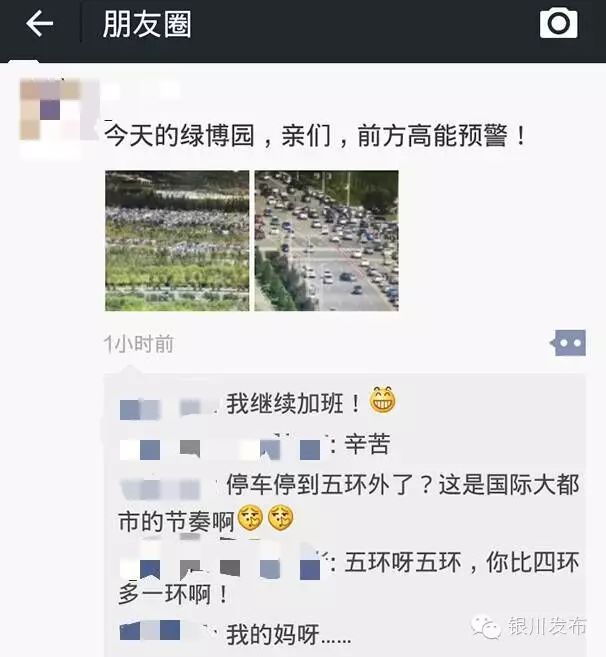Tap the 朋友圈 title in header
Viewport: 606px width, 657px height.
click(147, 24)
